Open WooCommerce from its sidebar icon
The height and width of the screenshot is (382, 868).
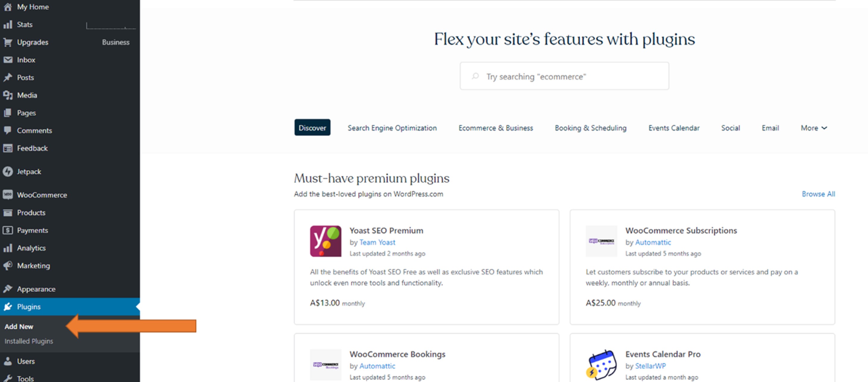(x=8, y=195)
